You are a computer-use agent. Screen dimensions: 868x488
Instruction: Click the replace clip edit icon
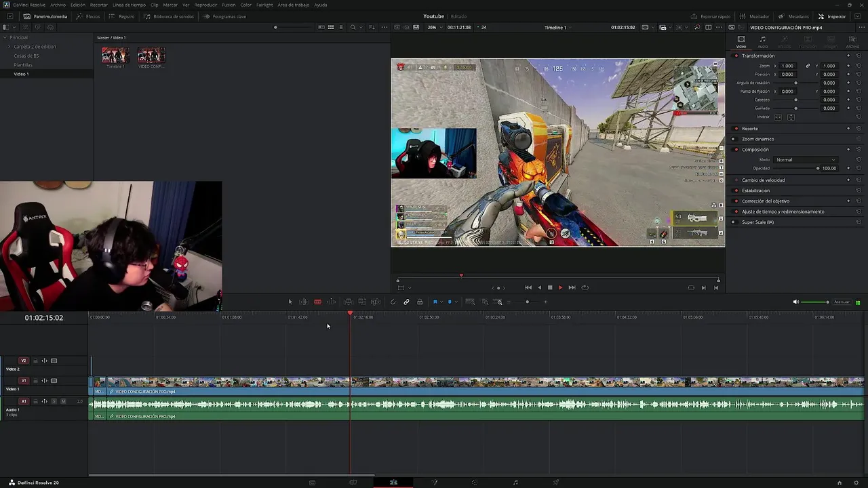375,302
